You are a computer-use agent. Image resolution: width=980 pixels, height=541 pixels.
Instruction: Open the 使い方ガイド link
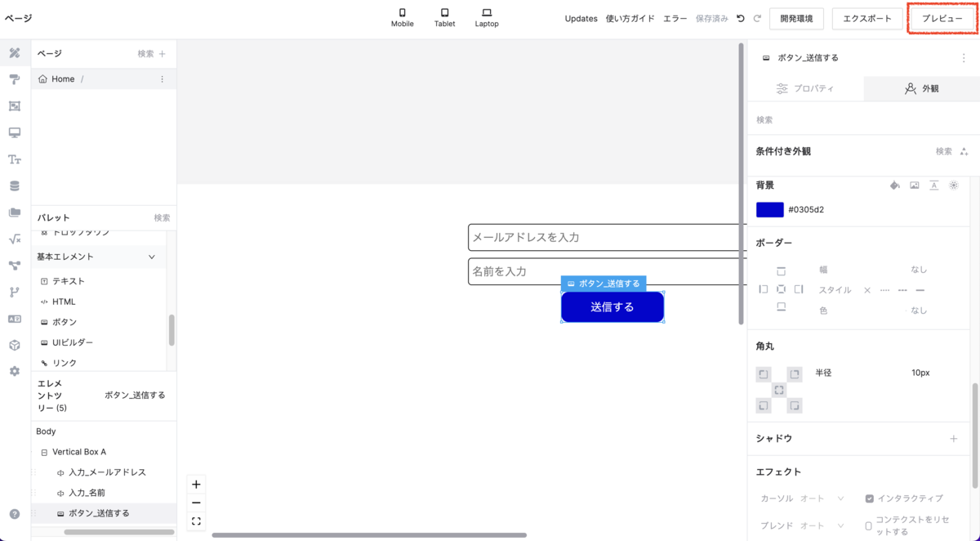630,19
